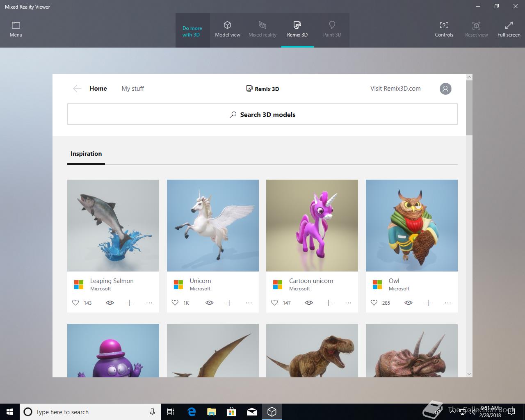Go back with the arrow icon
The width and height of the screenshot is (525, 420).
77,89
